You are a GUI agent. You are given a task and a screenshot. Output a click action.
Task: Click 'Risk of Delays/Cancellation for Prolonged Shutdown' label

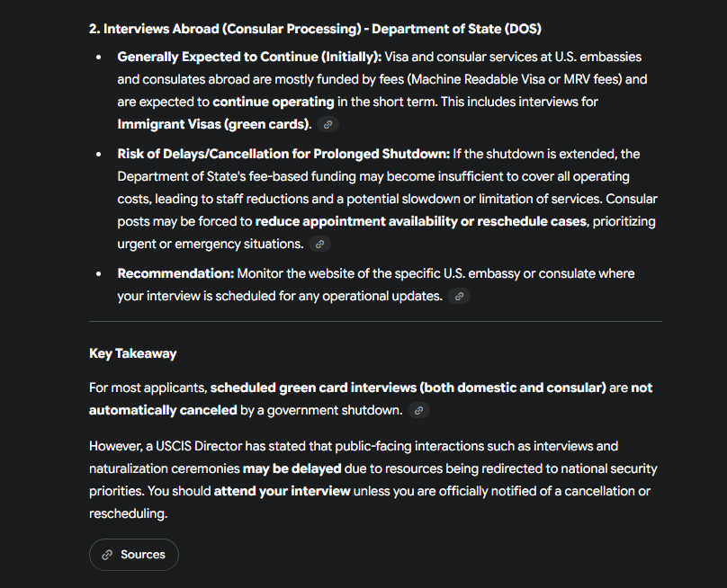point(283,154)
